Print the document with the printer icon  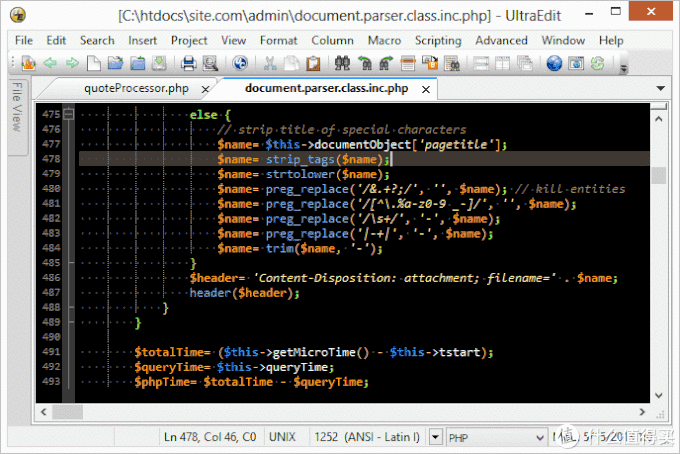click(x=189, y=63)
